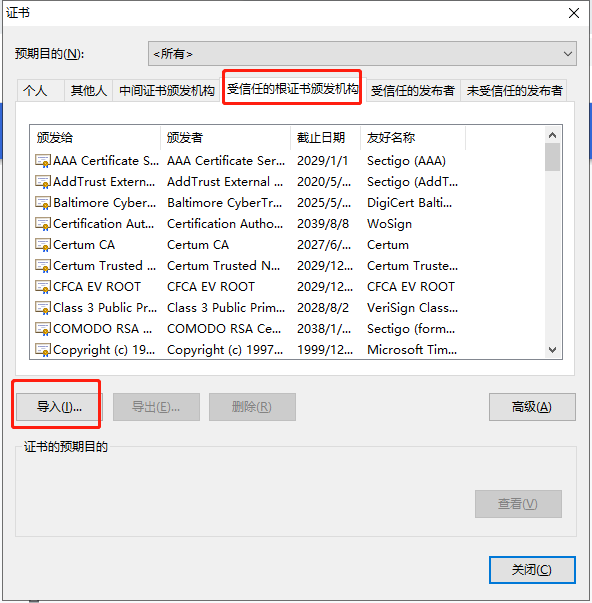592x603 pixels.
Task: Open the 受信任的发布者 tab
Action: coord(413,91)
